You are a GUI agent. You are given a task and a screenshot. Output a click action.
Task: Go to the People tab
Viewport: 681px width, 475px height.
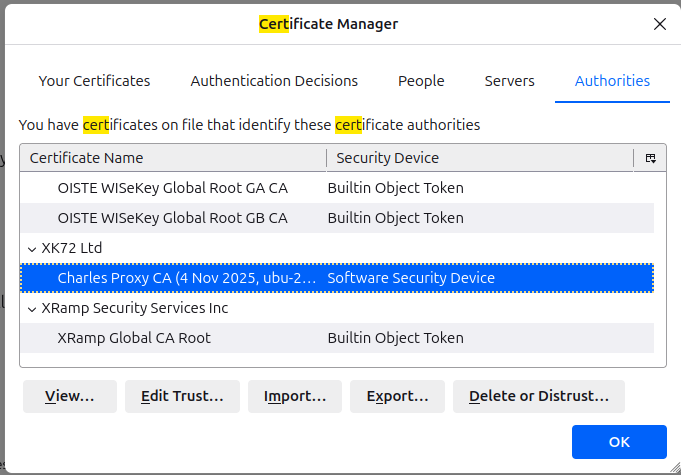coord(421,81)
